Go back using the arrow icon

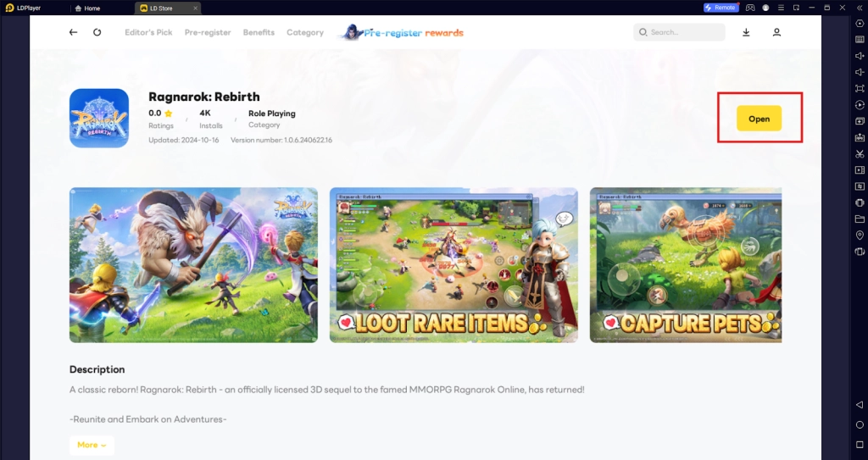tap(73, 32)
